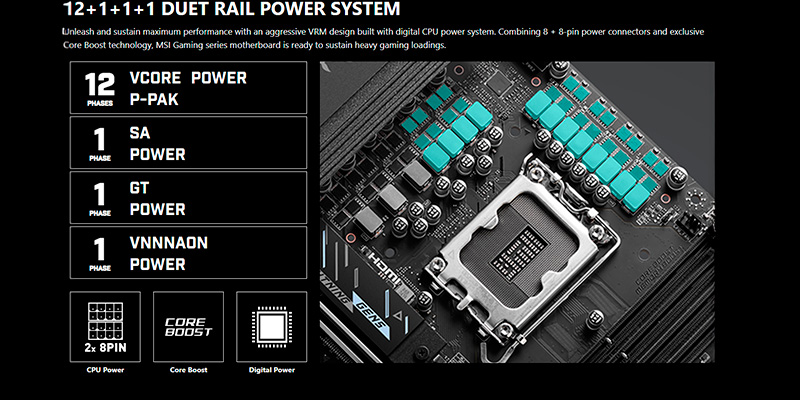This screenshot has height=400, width=800.
Task: Click the motherboard VRM image
Action: pyautogui.click(x=517, y=212)
